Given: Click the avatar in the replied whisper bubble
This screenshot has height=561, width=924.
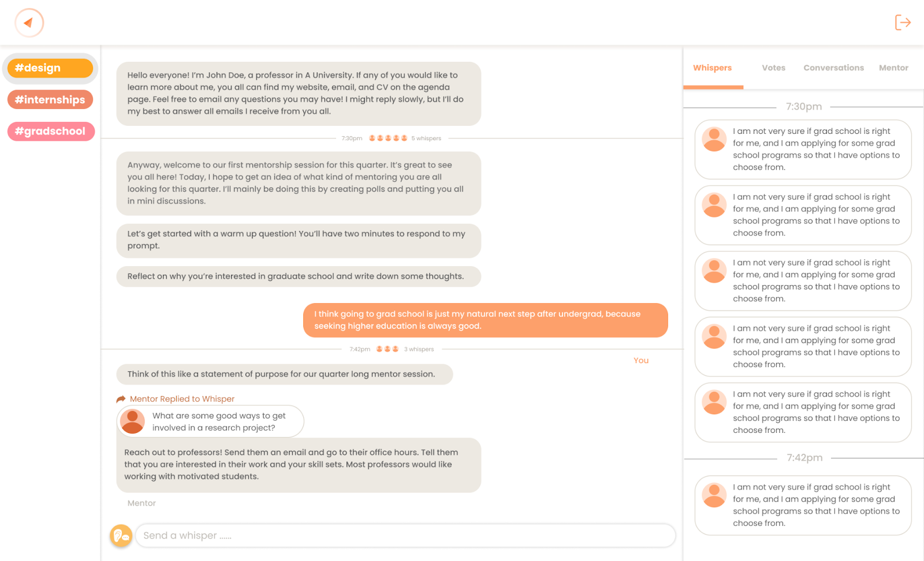Looking at the screenshot, I should [x=133, y=421].
